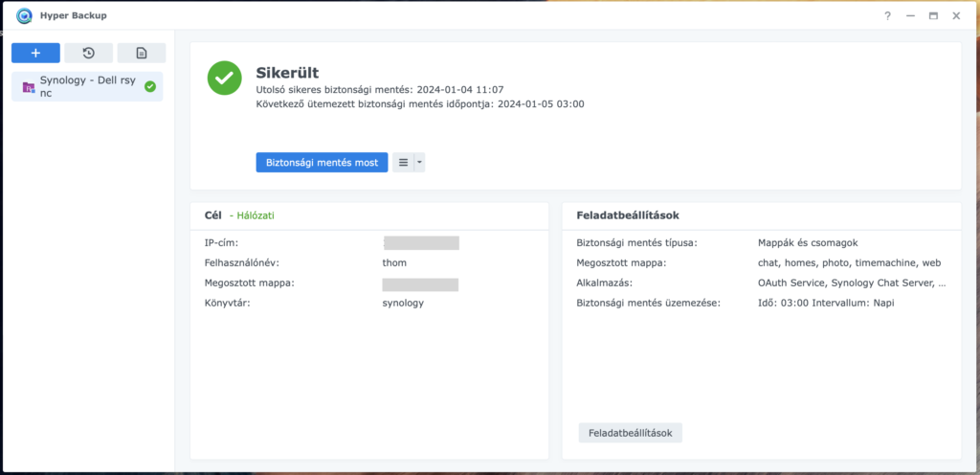
Task: Click the help question mark icon
Action: (887, 16)
